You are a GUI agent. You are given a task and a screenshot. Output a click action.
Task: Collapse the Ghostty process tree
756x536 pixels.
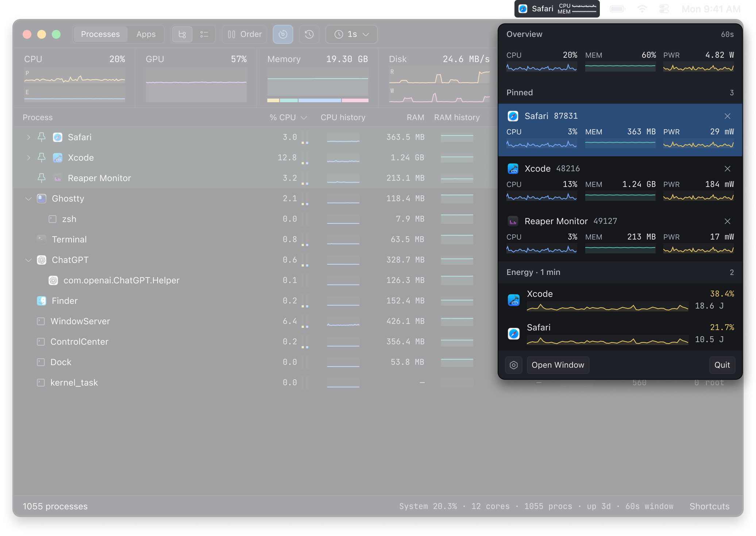(x=28, y=199)
